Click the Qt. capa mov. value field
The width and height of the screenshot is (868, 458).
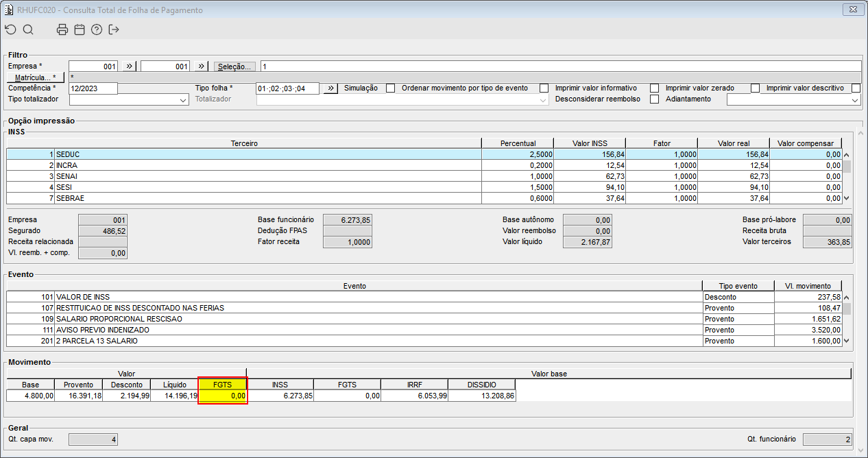tap(93, 439)
